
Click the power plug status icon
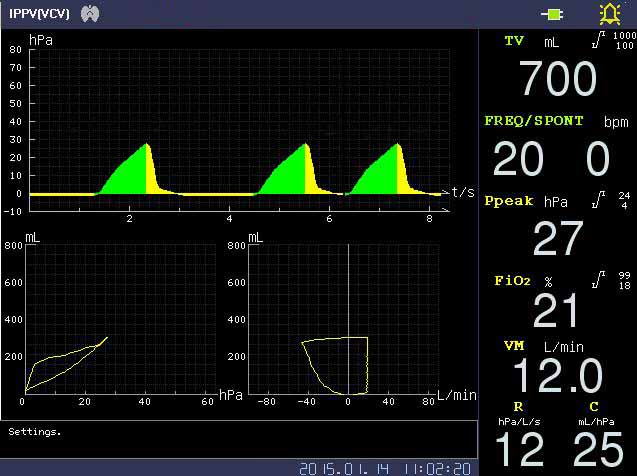pos(552,14)
